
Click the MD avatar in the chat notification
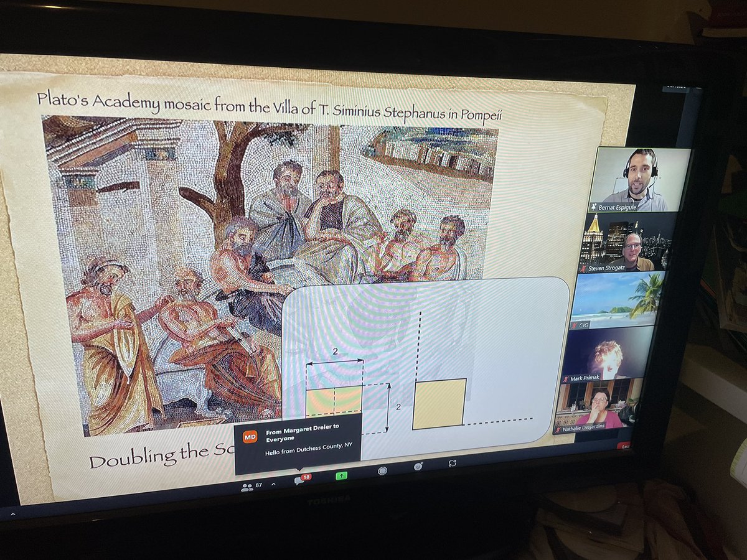[250, 438]
